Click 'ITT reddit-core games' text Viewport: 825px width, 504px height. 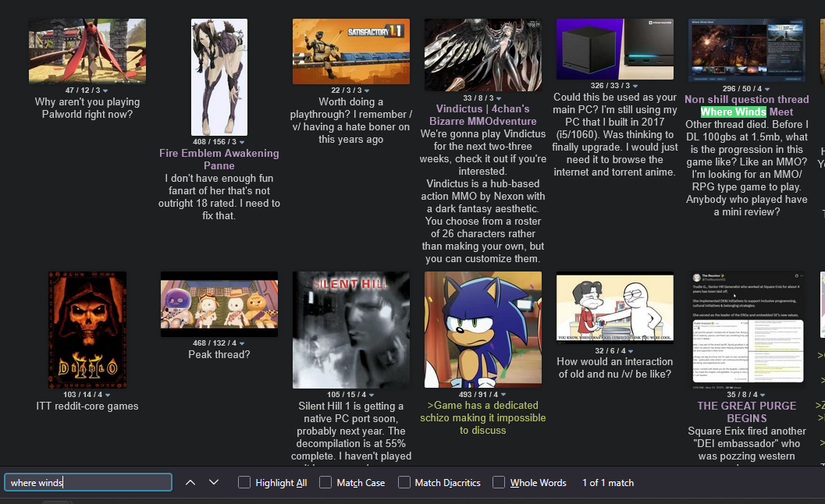click(x=87, y=406)
